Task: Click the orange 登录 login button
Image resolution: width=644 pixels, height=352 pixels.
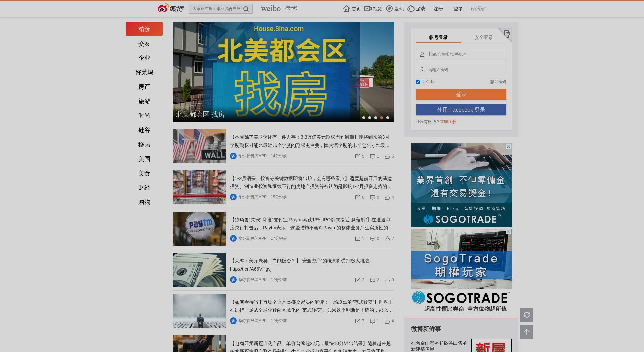Action: tap(461, 94)
